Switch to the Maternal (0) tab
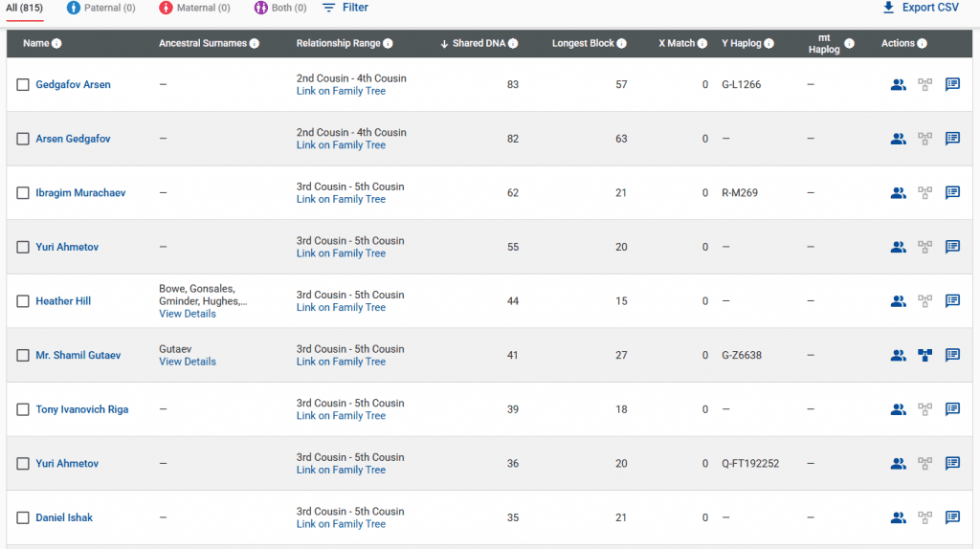The image size is (980, 549). click(x=194, y=8)
